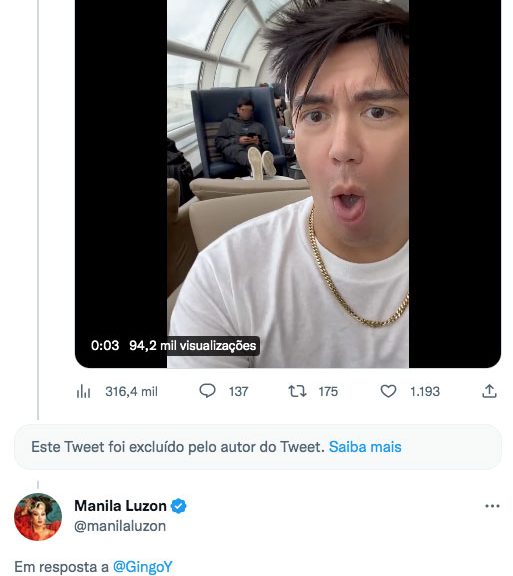Like the tweet with heart icon
Image resolution: width=513 pixels, height=576 pixels.
pos(388,391)
